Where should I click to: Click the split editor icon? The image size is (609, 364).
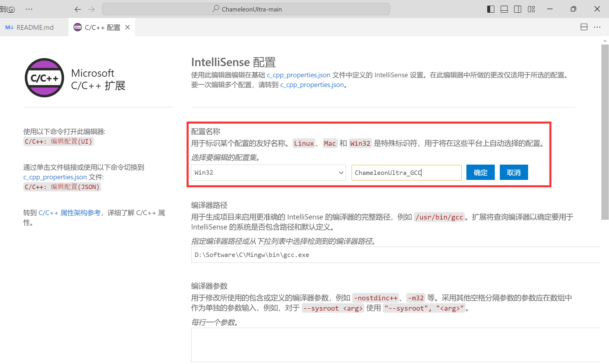[584, 27]
